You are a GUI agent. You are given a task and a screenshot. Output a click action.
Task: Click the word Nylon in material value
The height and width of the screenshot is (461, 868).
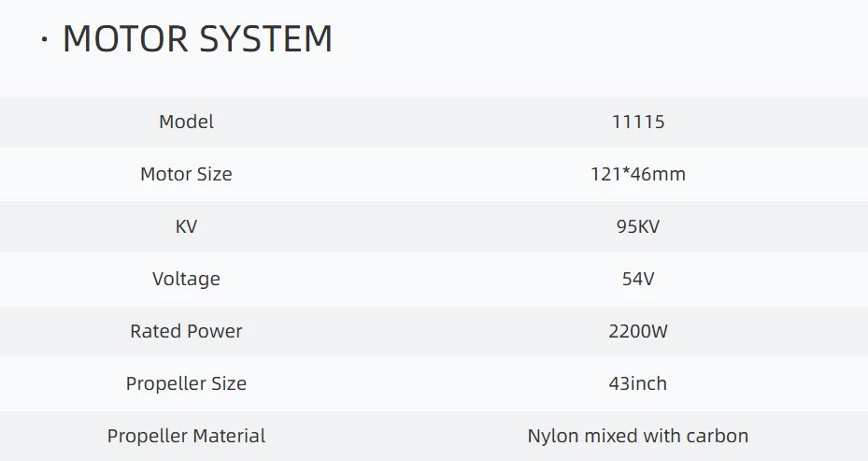[551, 436]
